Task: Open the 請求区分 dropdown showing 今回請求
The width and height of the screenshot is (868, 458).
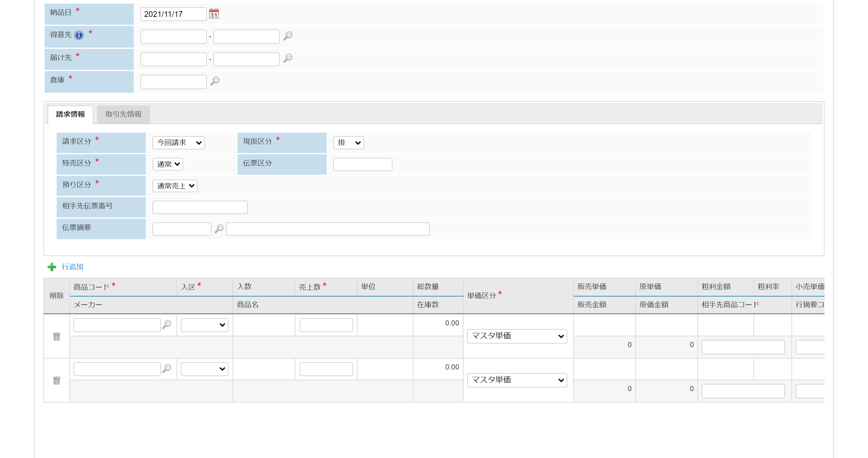Action: click(178, 143)
